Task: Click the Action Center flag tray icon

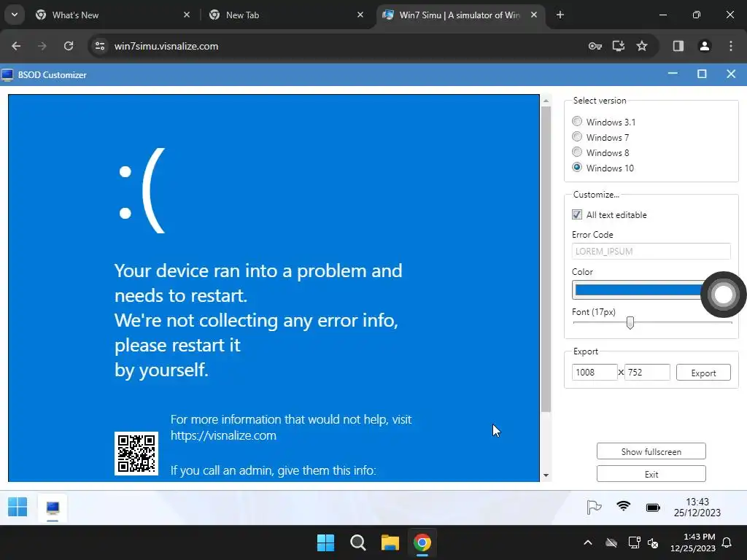Action: [x=594, y=507]
